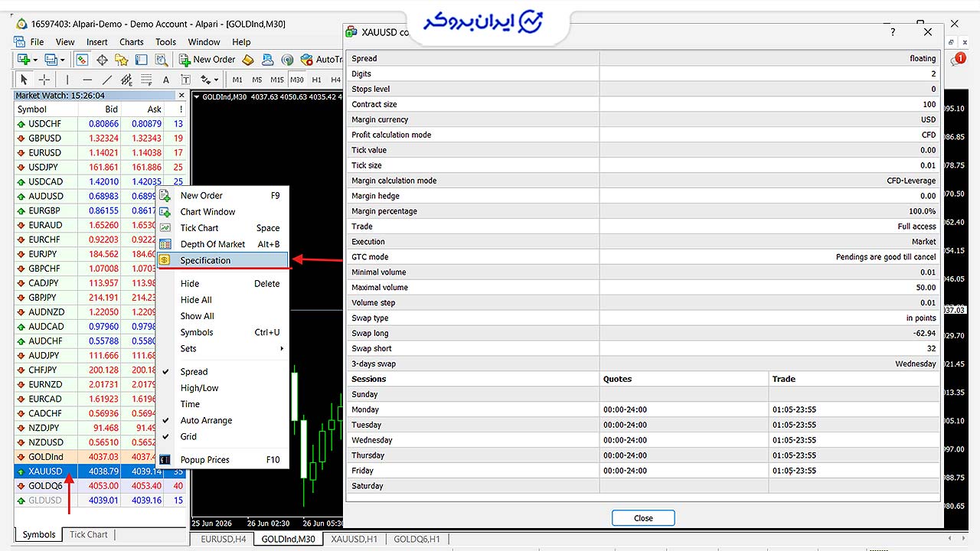Screen dimensions: 980x551
Task: Switch chart timeframe to H1
Action: (316, 80)
